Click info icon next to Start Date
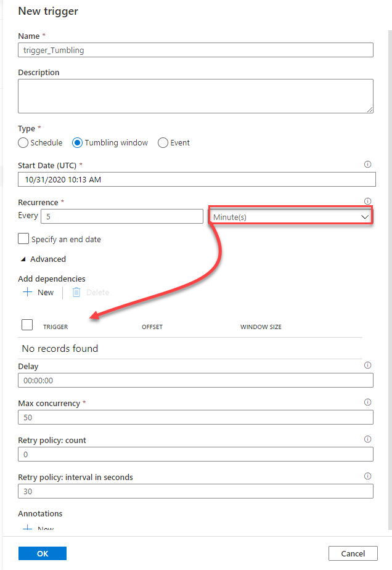 pyautogui.click(x=368, y=165)
